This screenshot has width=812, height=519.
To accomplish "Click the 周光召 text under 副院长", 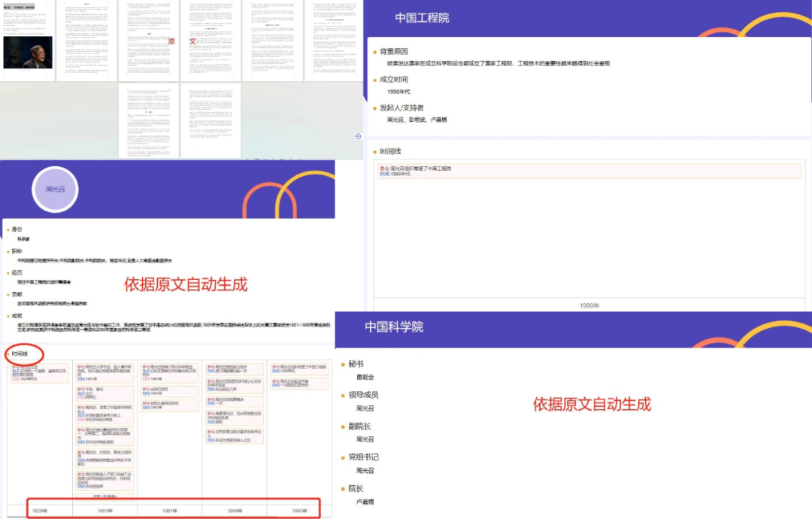I will [x=365, y=439].
